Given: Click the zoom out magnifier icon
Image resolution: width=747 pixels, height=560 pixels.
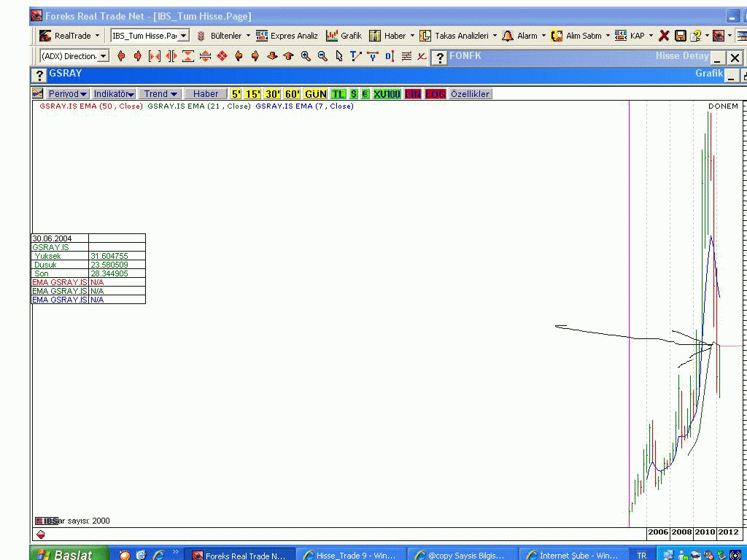Looking at the screenshot, I should [322, 56].
